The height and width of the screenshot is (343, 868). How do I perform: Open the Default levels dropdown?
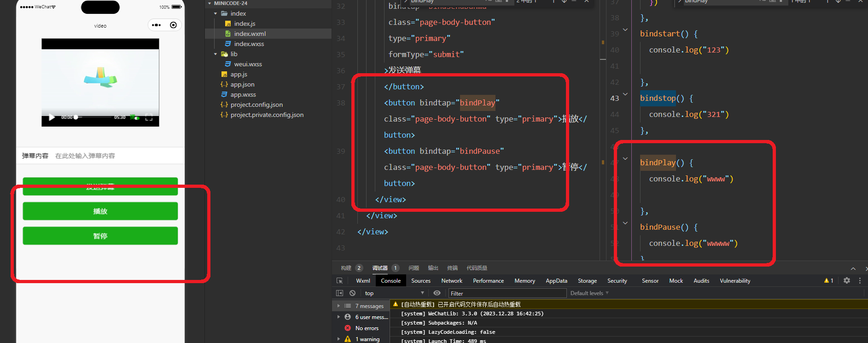pyautogui.click(x=589, y=293)
